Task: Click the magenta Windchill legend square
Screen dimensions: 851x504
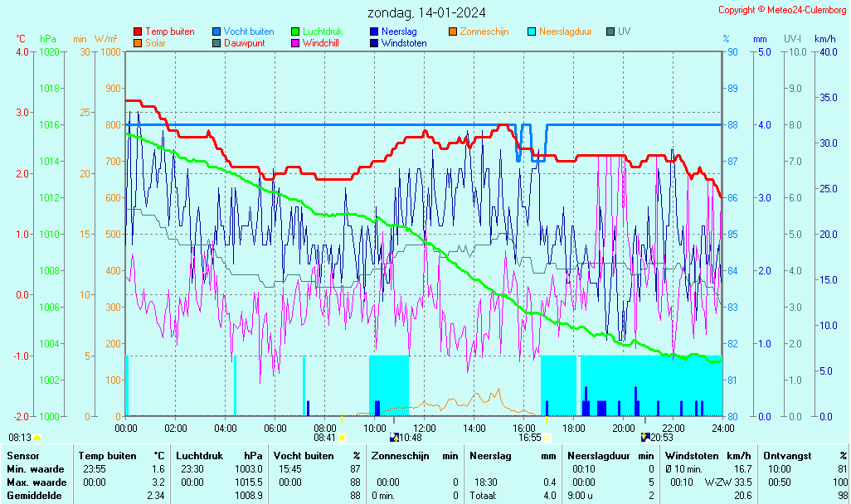Action: [x=295, y=43]
